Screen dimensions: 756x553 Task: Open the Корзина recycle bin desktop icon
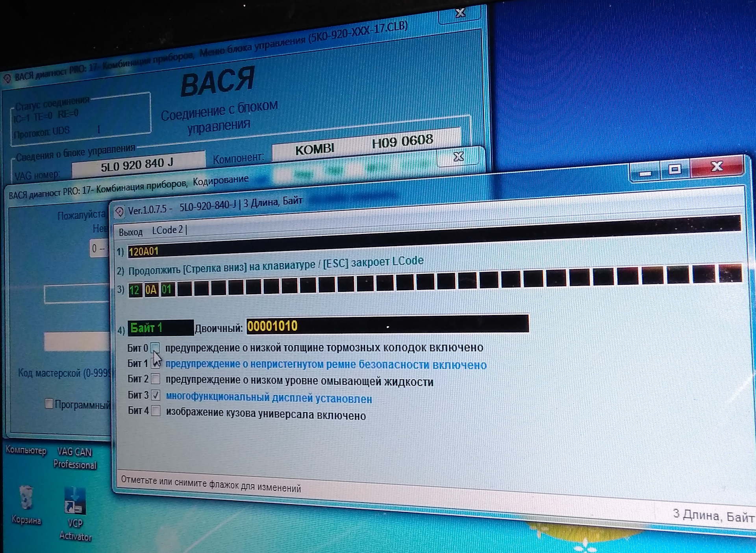pyautogui.click(x=26, y=505)
